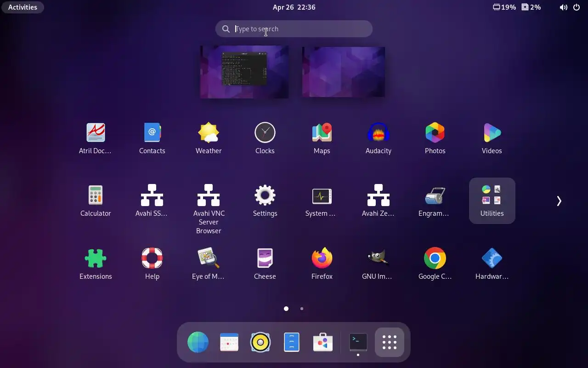Open the Weather app
This screenshot has height=368, width=588.
pos(209,138)
